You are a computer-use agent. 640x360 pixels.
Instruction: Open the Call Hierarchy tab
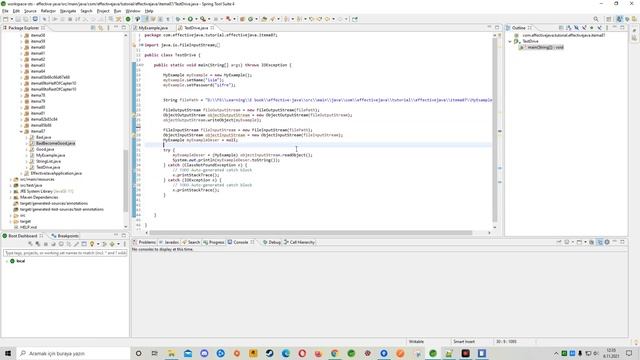coord(299,242)
